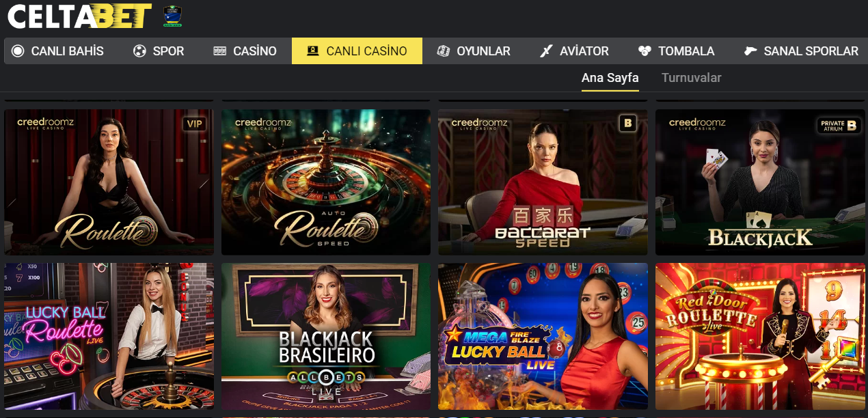Open the Casino menu item
The image size is (868, 418).
point(245,51)
